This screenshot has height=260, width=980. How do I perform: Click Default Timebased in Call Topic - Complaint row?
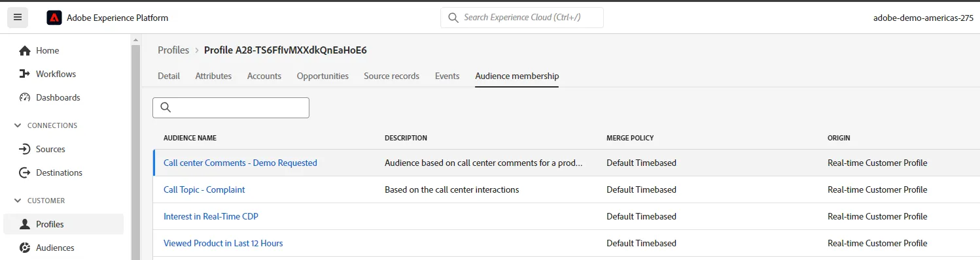pyautogui.click(x=641, y=189)
